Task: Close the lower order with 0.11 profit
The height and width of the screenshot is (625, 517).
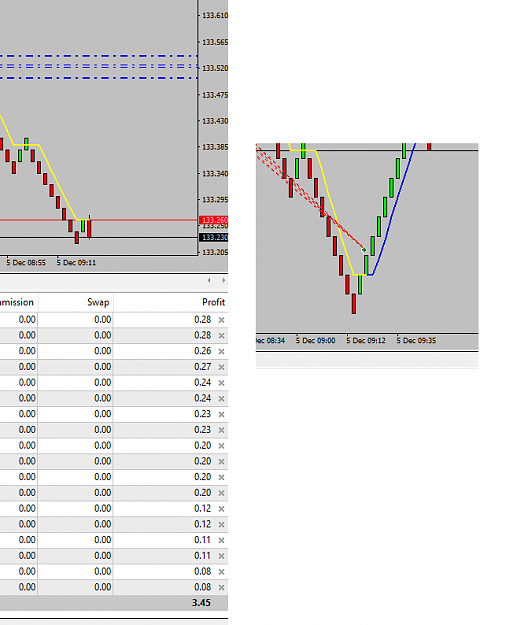Action: [222, 556]
